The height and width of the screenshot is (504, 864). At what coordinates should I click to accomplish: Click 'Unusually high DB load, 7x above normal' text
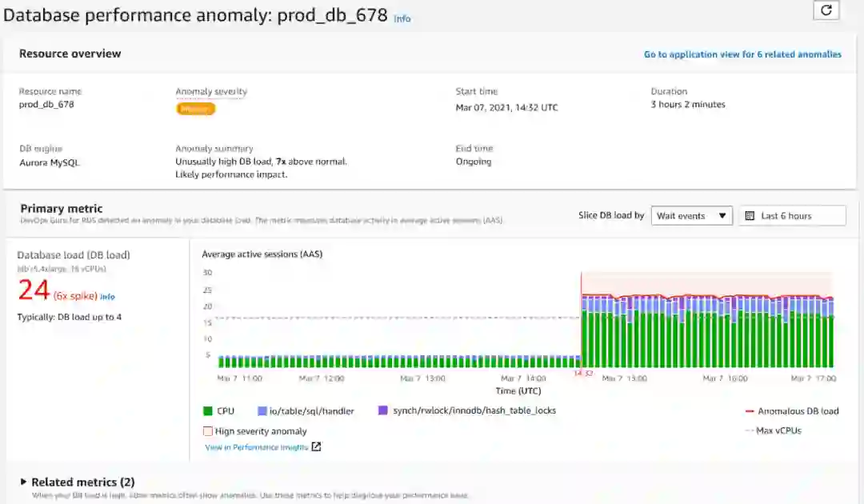point(261,162)
